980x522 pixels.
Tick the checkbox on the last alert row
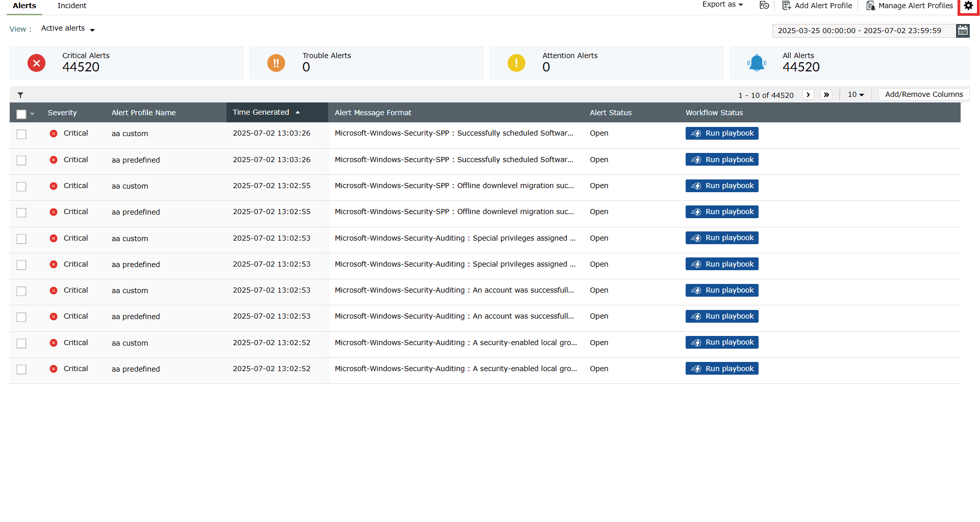[x=21, y=370]
